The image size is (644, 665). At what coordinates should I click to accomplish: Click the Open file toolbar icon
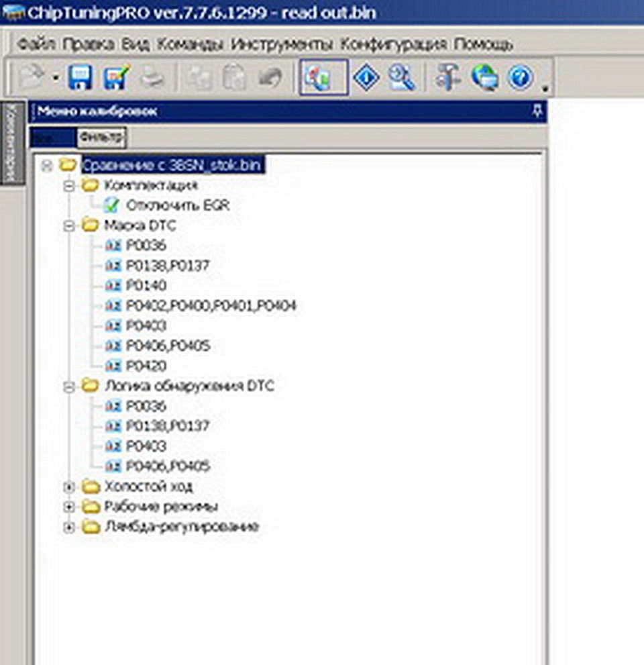(x=32, y=77)
